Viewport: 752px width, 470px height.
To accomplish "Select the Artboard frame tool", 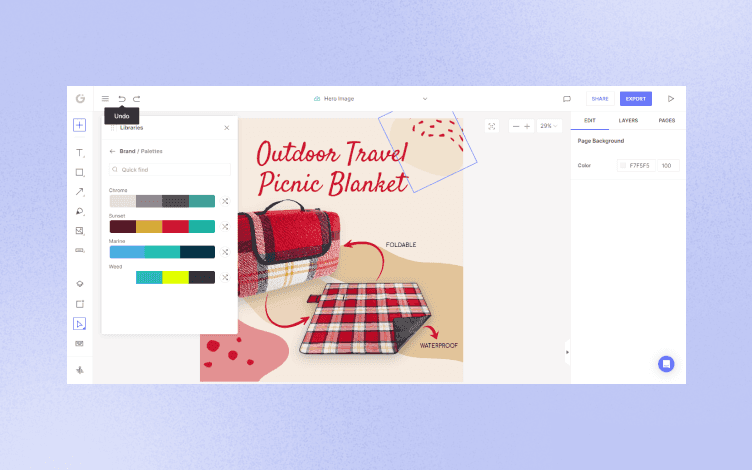I will click(80, 304).
